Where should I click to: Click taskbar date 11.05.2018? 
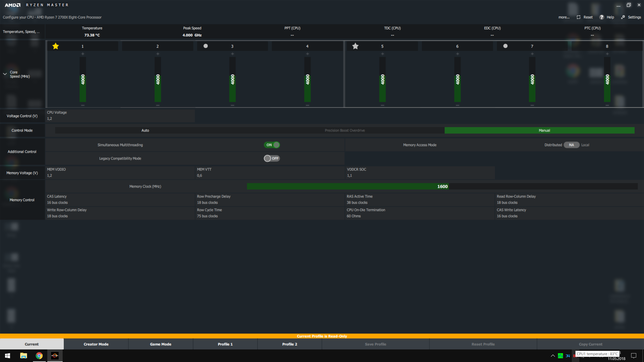(617, 359)
